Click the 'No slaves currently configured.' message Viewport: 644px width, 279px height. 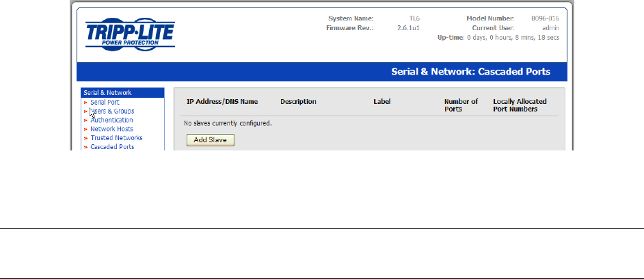[228, 123]
